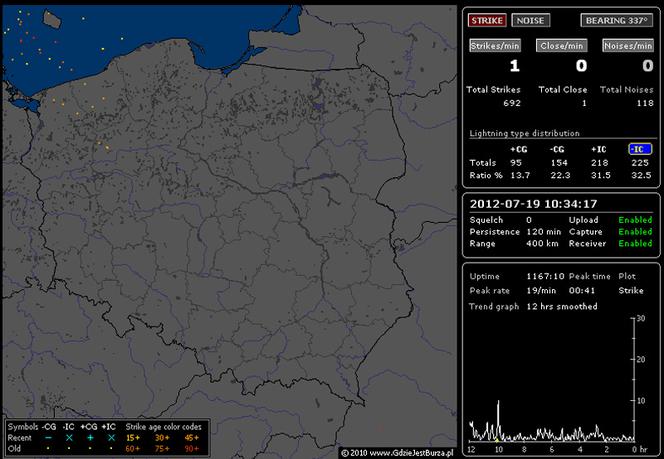Click the Close/min label box
Screen dimensions: 664x459
pyautogui.click(x=562, y=46)
